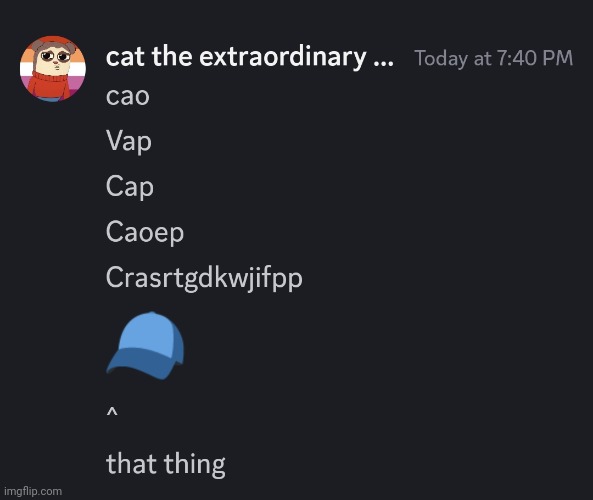The width and height of the screenshot is (593, 500).
Task: Click the caret symbol message
Action: [x=112, y=413]
